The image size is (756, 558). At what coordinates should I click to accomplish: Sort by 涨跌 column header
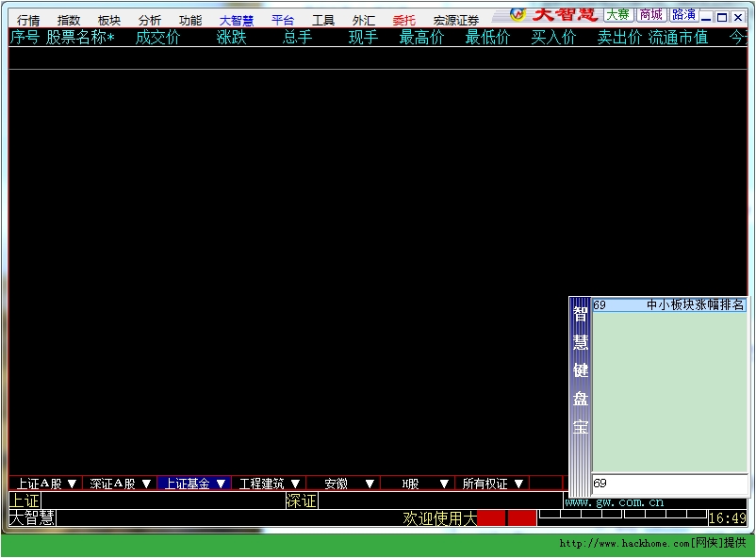[x=231, y=38]
